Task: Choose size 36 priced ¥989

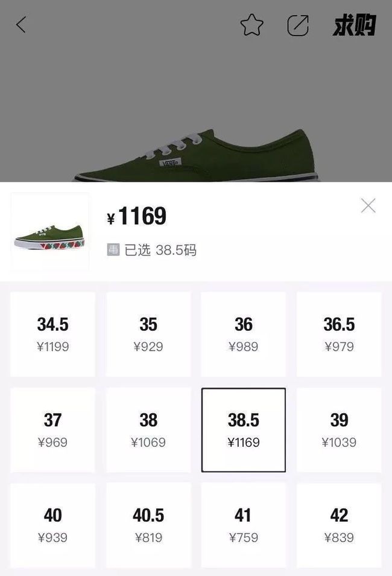Action: [x=244, y=334]
